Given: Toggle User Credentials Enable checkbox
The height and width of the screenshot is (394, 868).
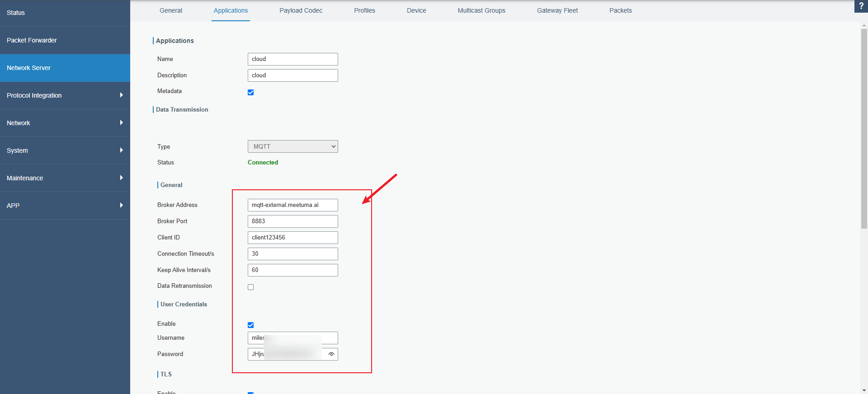Looking at the screenshot, I should [251, 325].
